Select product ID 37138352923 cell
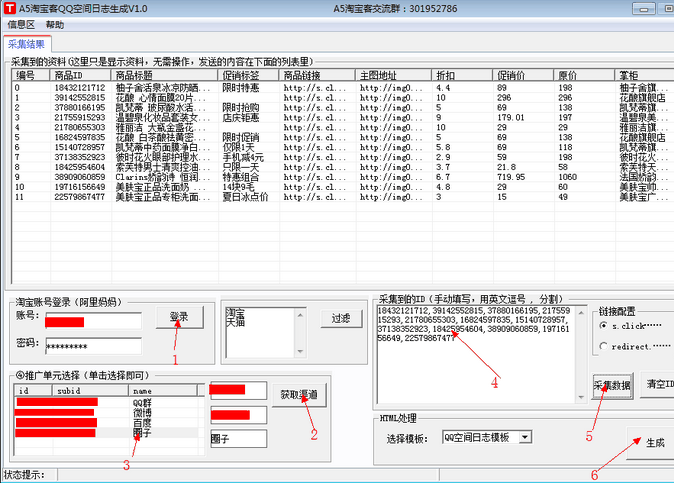 point(80,157)
